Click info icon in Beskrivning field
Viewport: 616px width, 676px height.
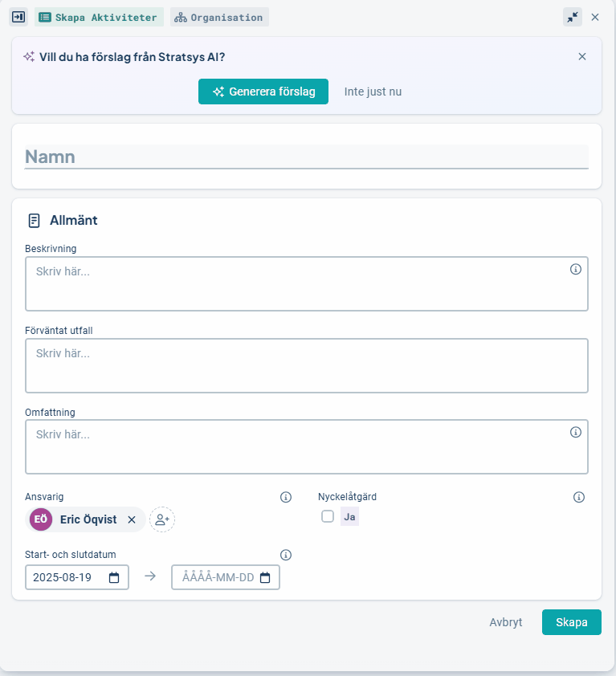[575, 270]
